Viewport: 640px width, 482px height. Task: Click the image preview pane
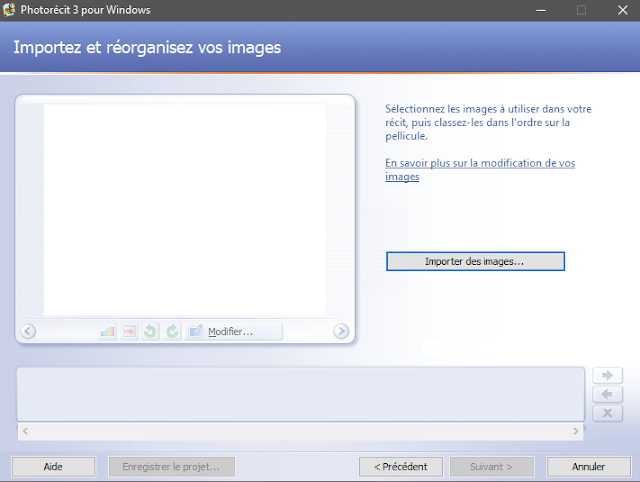(x=184, y=210)
